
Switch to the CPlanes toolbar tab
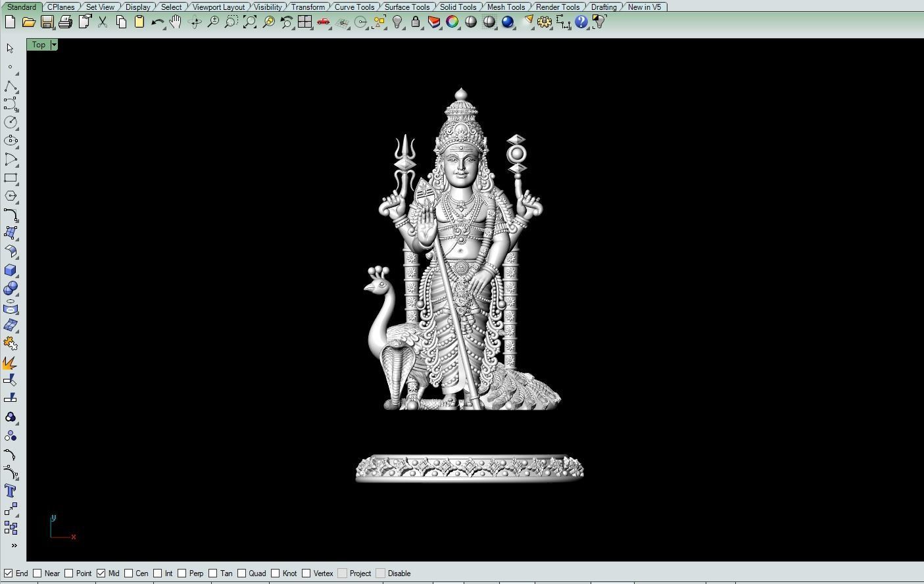point(61,7)
